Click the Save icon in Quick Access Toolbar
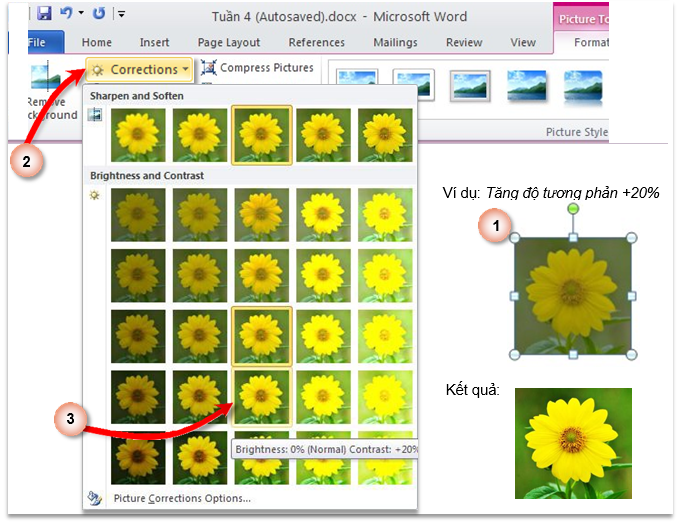The height and width of the screenshot is (523, 687). point(44,14)
